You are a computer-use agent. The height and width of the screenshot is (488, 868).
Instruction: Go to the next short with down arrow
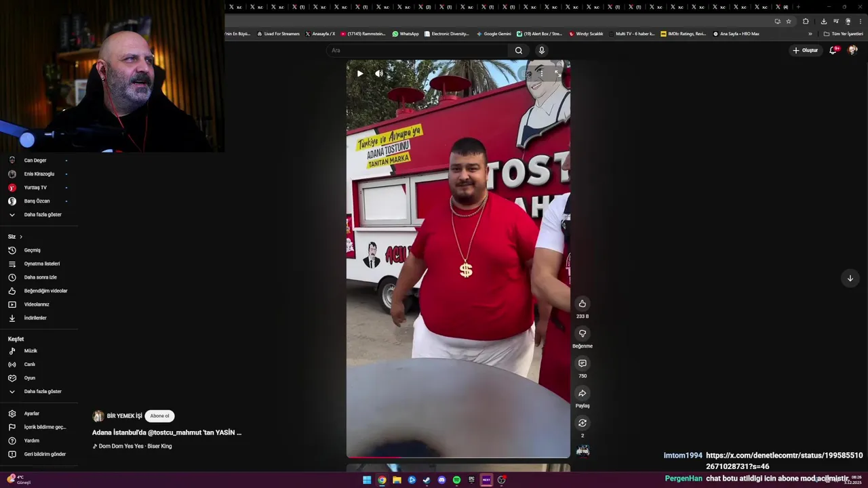coord(850,278)
